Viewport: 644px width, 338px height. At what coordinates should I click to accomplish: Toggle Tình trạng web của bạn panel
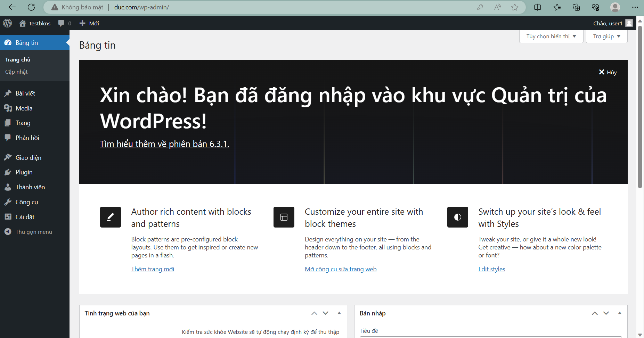[x=339, y=313]
